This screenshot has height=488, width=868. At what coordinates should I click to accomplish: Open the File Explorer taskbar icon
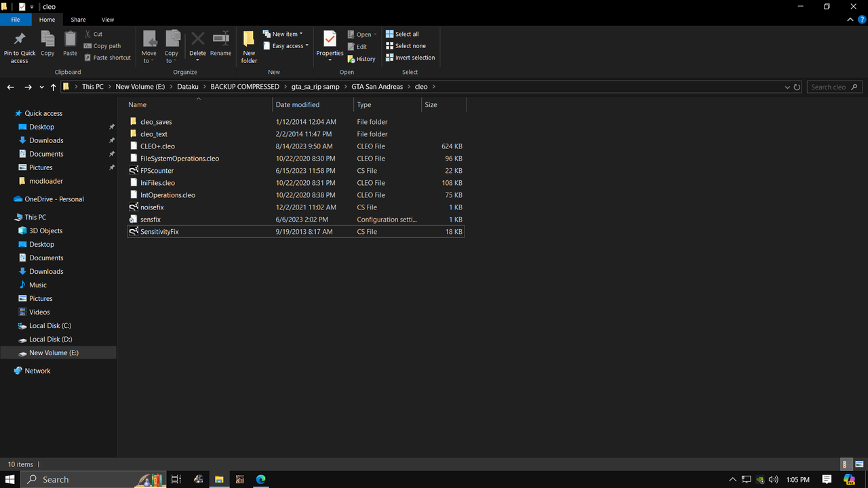coord(219,479)
